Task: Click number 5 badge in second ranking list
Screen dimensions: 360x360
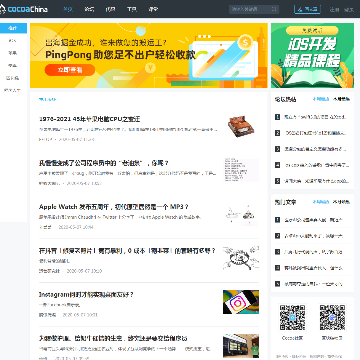Action: [x=277, y=284]
